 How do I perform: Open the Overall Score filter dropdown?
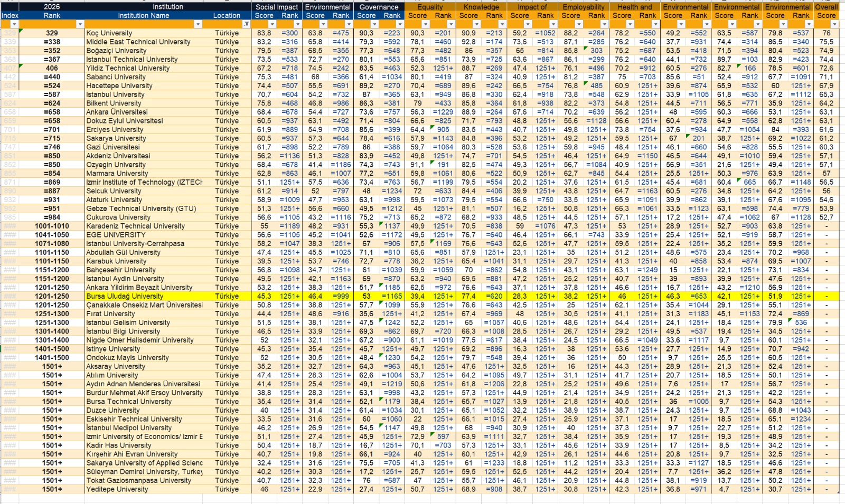[x=834, y=24]
